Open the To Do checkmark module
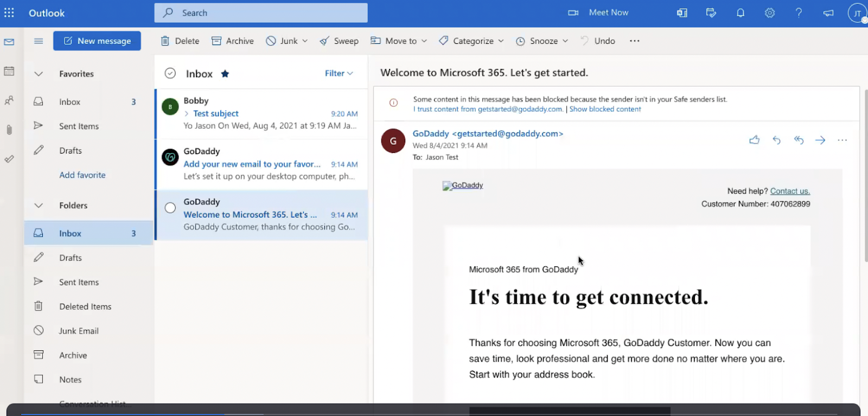Viewport: 868px width, 416px height. click(x=9, y=159)
